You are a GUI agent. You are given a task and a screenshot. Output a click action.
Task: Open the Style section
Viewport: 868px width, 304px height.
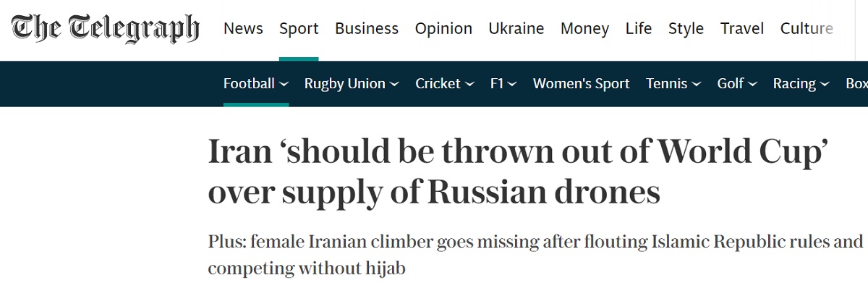(686, 29)
